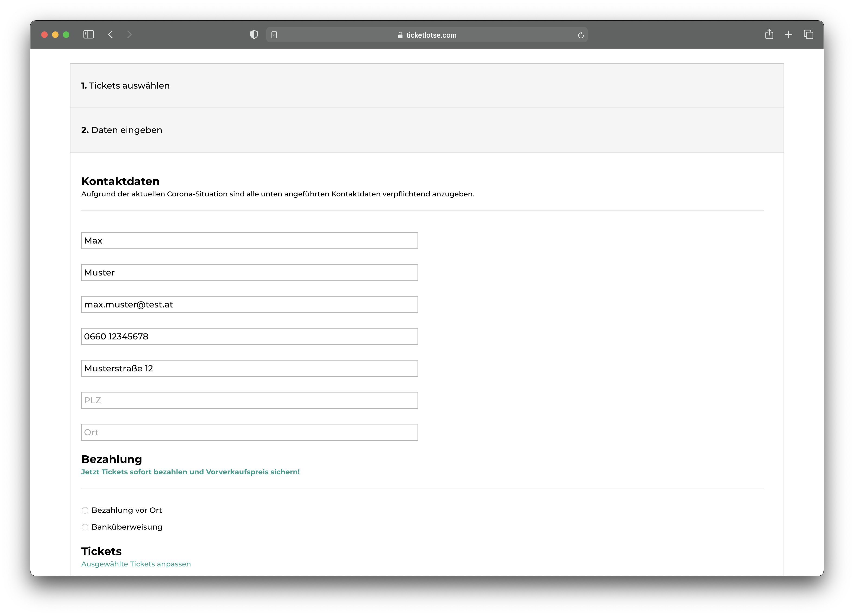Click the ticketlotse.com address bar
This screenshot has height=616, width=854.
click(427, 35)
